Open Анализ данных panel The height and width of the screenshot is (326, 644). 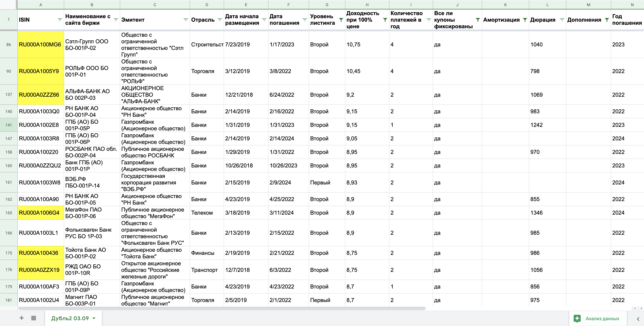click(598, 318)
